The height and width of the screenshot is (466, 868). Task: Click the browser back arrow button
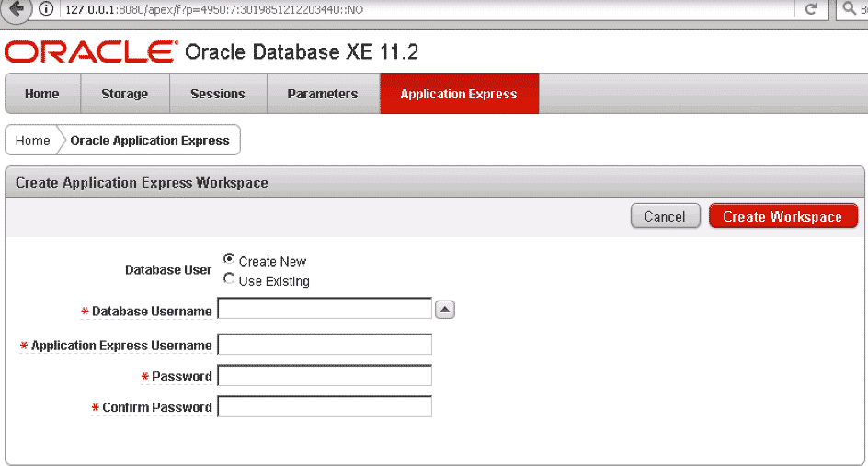[16, 9]
